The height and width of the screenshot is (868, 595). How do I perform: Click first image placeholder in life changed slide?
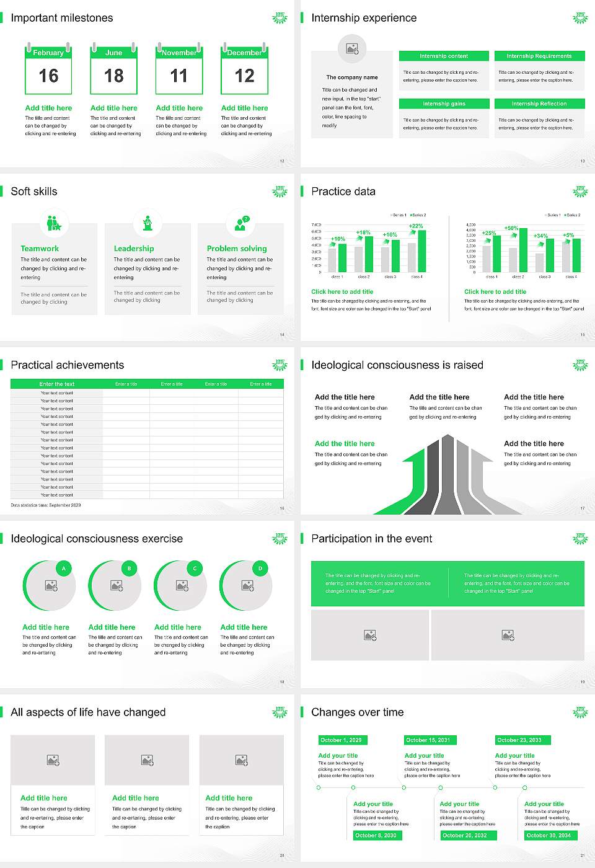coord(53,760)
